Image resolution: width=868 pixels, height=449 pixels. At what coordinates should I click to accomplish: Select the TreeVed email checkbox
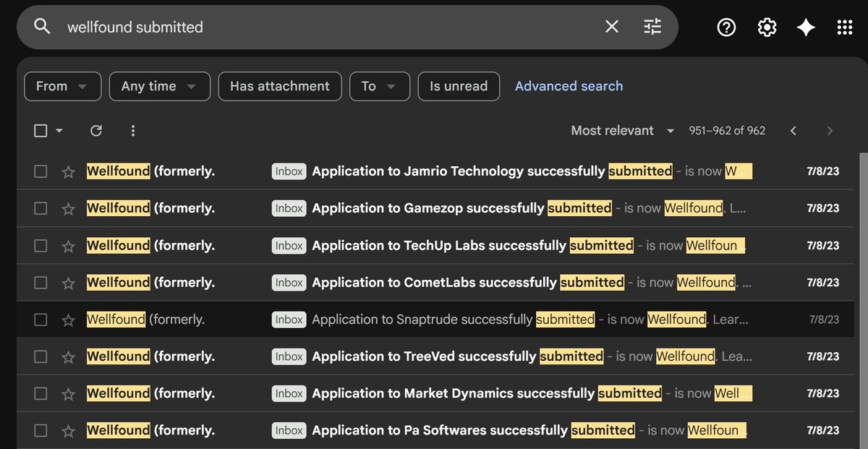point(41,356)
